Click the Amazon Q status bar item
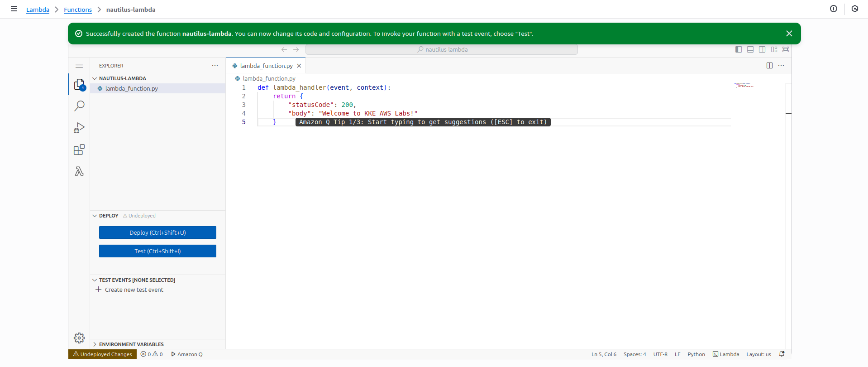This screenshot has width=868, height=367. [187, 354]
